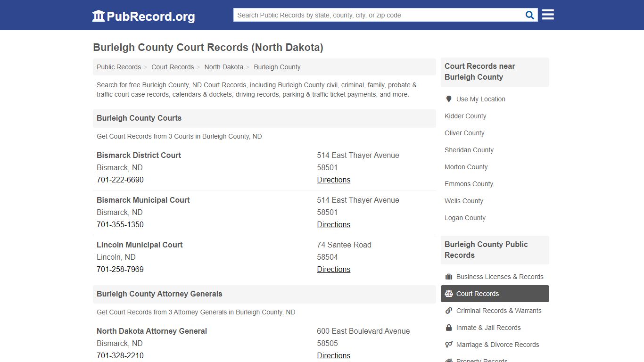Click the page title Burleigh County Court Records
Screen dimensions: 644x362
[x=208, y=48]
